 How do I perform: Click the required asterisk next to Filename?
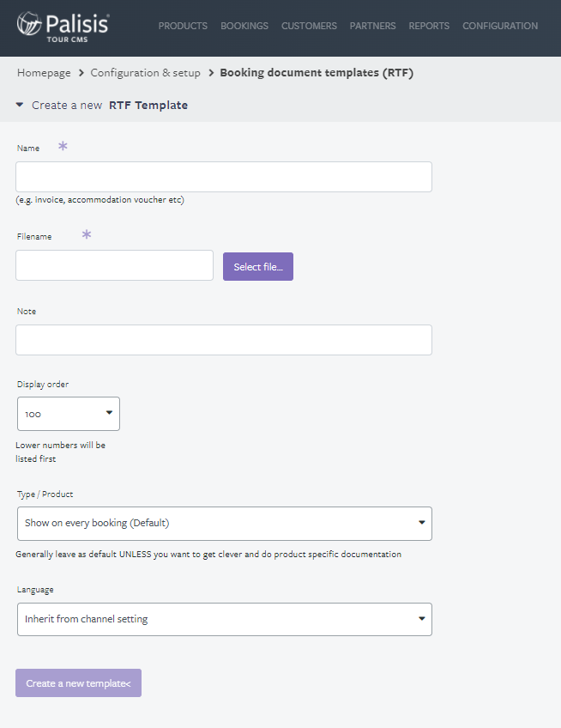click(x=87, y=234)
